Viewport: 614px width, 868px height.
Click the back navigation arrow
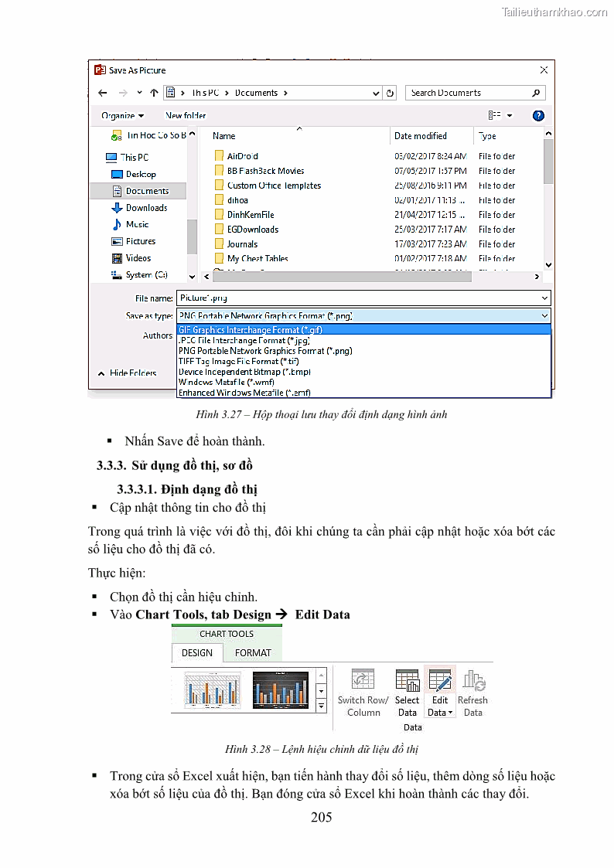103,93
